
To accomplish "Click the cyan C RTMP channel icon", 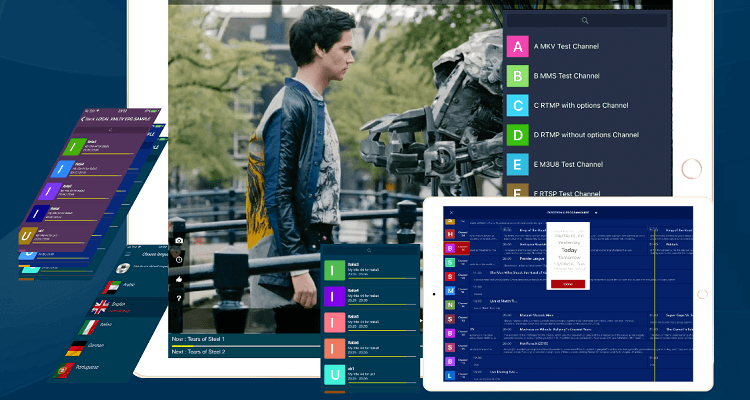I will click(x=517, y=105).
